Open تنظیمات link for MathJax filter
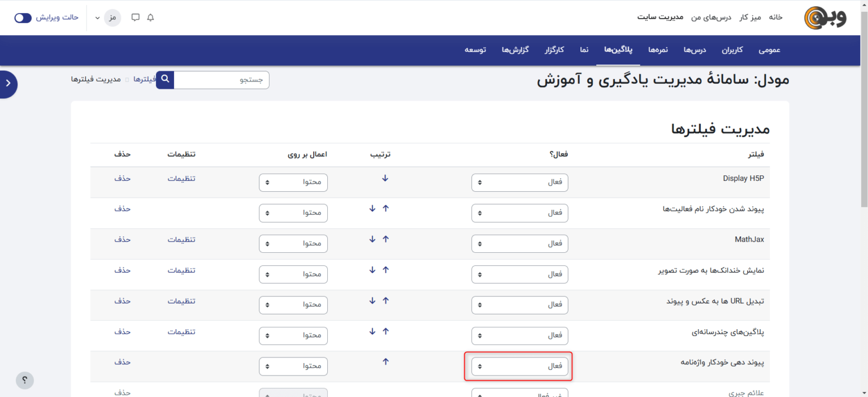This screenshot has width=868, height=397. pyautogui.click(x=181, y=239)
